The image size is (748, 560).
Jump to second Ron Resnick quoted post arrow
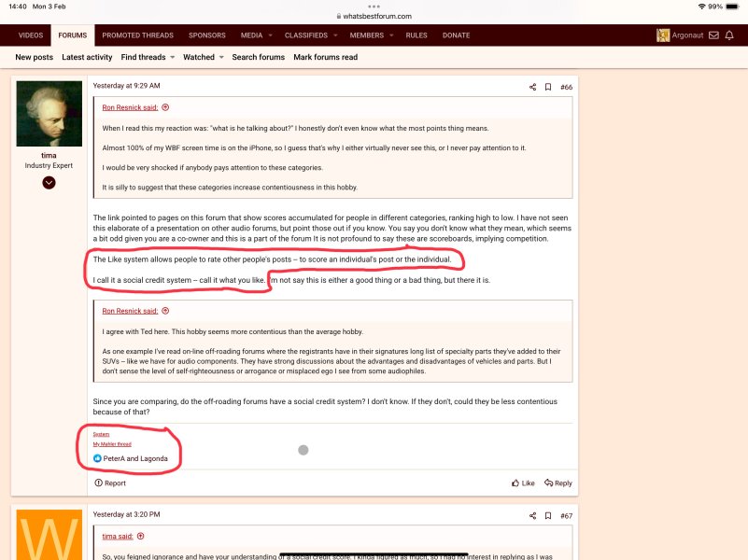tap(165, 311)
